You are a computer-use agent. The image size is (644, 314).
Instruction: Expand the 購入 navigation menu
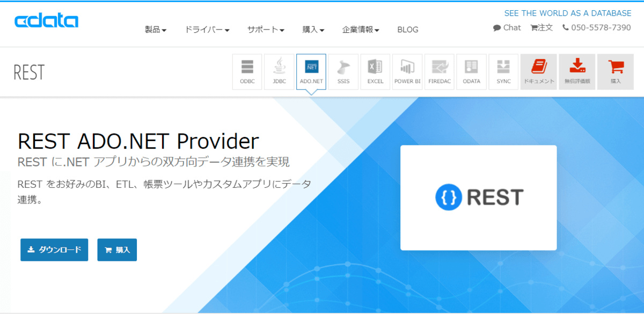[x=313, y=30]
